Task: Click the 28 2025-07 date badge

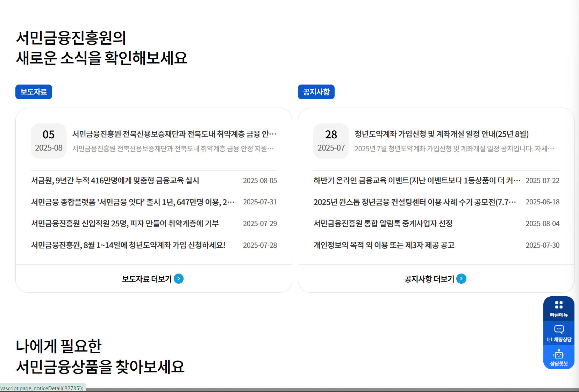Action: (x=331, y=141)
